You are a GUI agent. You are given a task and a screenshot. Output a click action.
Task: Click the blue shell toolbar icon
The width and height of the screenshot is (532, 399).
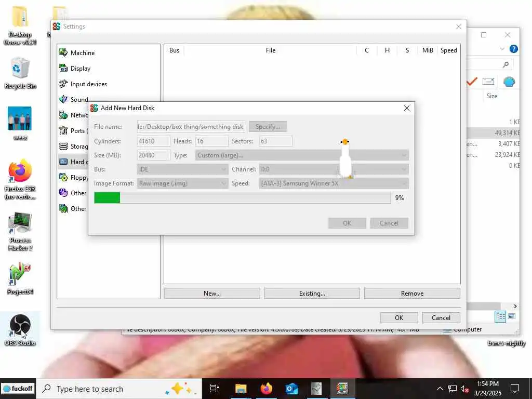coord(509,82)
